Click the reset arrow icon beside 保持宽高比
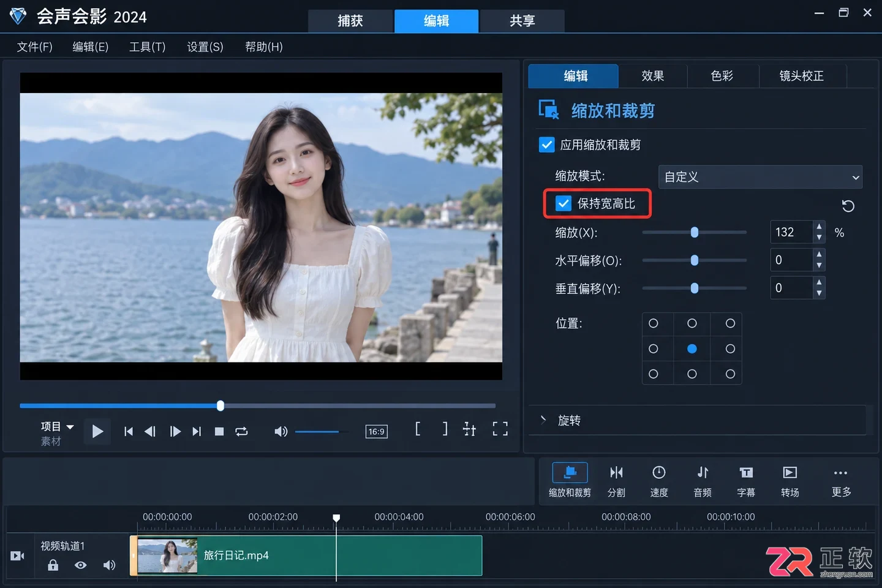 (x=848, y=206)
